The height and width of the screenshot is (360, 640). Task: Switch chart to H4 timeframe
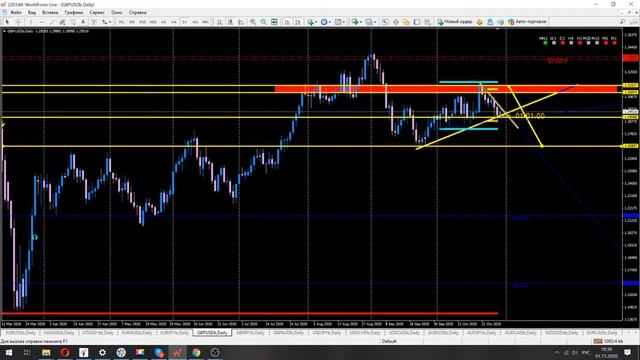click(x=174, y=22)
